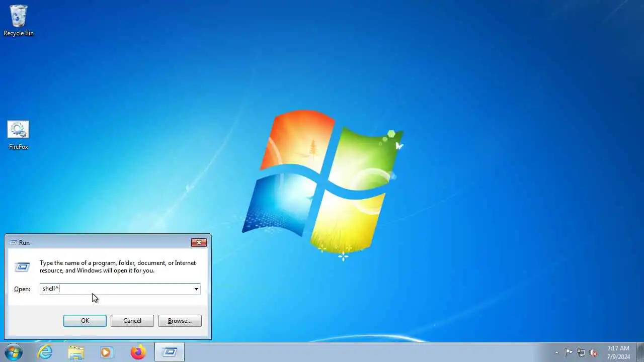
Task: Show hidden tray icons arrow
Action: click(x=556, y=352)
